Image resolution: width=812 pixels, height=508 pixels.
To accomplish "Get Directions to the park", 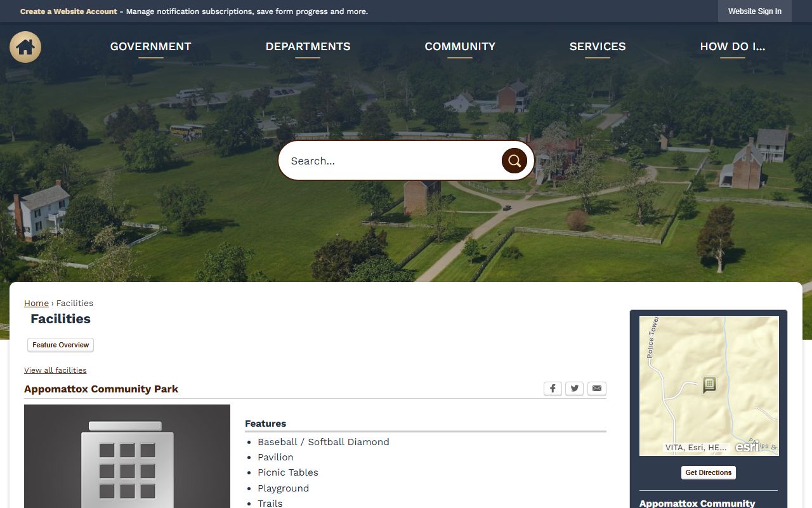I will point(709,472).
